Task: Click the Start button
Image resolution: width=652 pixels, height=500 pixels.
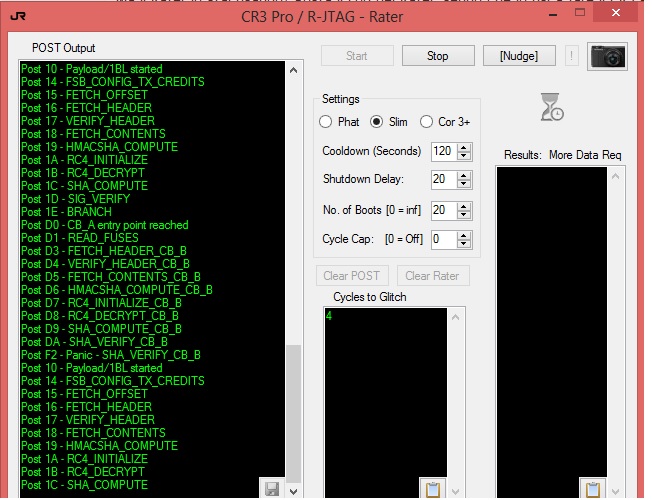Action: (357, 56)
